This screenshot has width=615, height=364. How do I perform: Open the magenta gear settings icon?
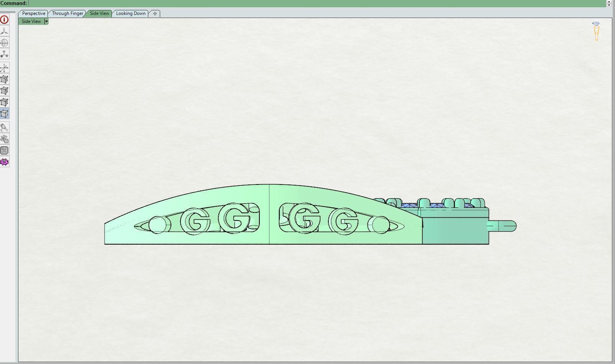(4, 162)
